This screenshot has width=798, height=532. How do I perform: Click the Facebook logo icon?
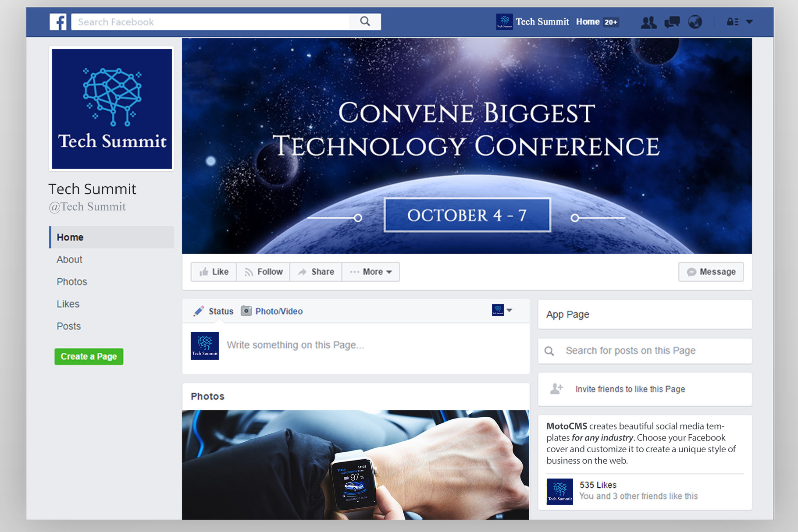(58, 22)
